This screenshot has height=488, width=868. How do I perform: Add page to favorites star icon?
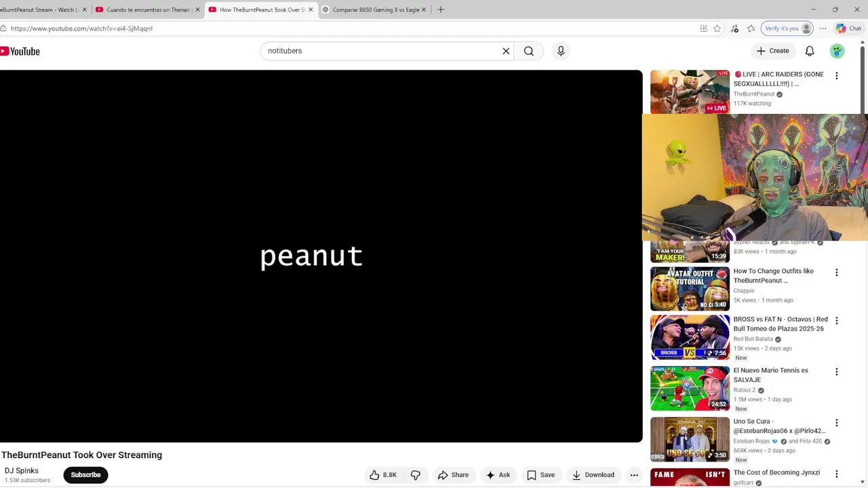[717, 28]
